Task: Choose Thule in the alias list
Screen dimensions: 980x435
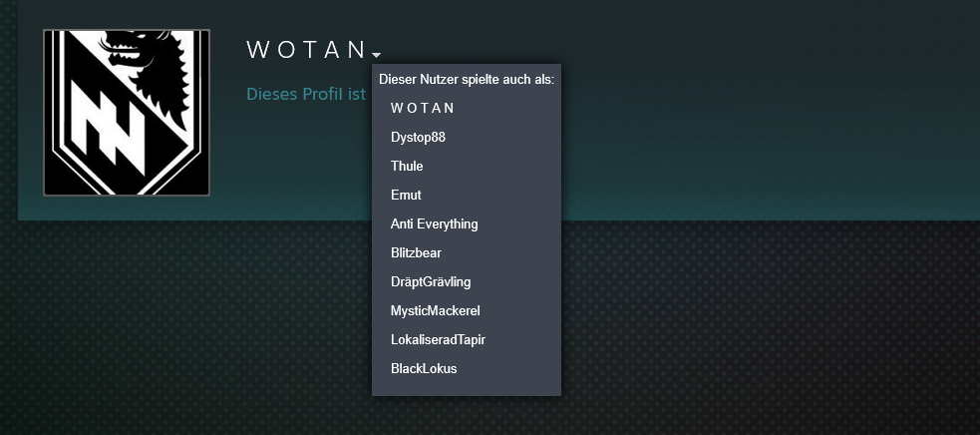Action: [x=407, y=166]
